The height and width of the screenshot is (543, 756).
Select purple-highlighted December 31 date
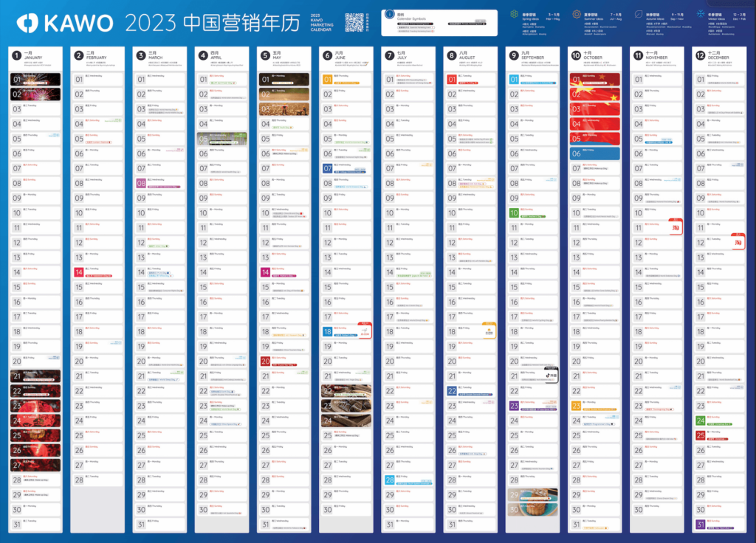(701, 525)
